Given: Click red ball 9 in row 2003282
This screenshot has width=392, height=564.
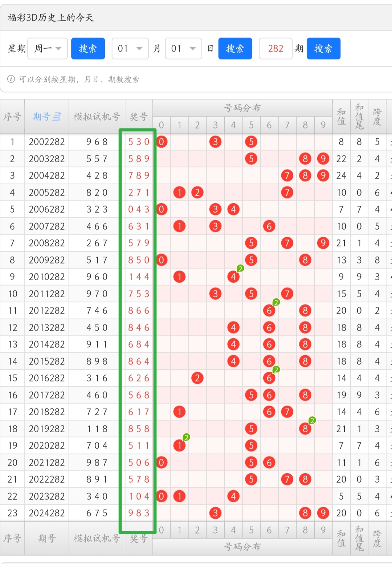Looking at the screenshot, I should pos(323,159).
